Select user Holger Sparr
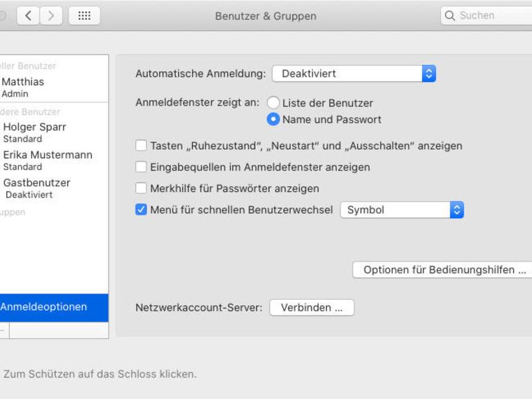532x399 pixels. click(35, 132)
